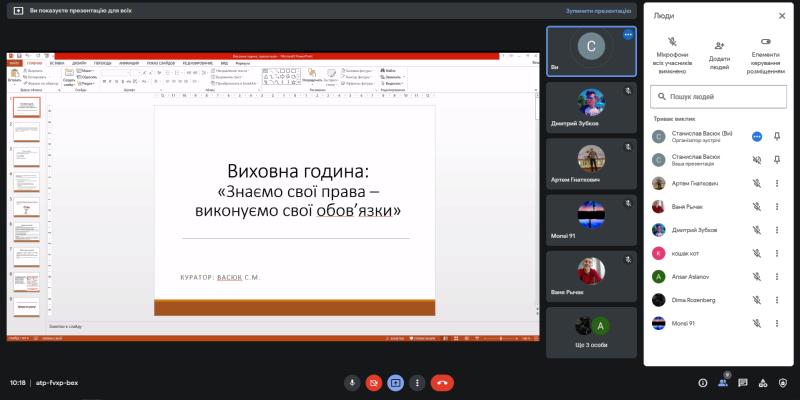Click 'Зупинити презентацію' button
The image size is (800, 400).
point(598,10)
